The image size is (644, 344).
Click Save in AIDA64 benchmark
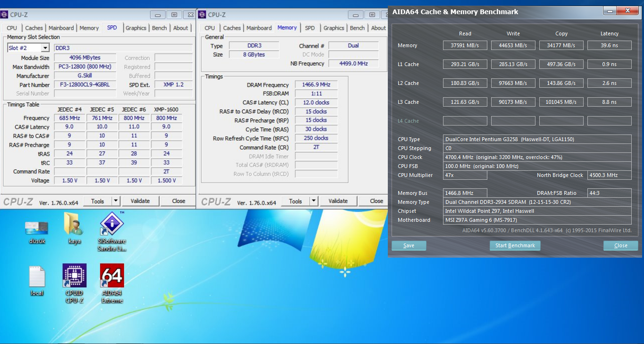tap(409, 245)
